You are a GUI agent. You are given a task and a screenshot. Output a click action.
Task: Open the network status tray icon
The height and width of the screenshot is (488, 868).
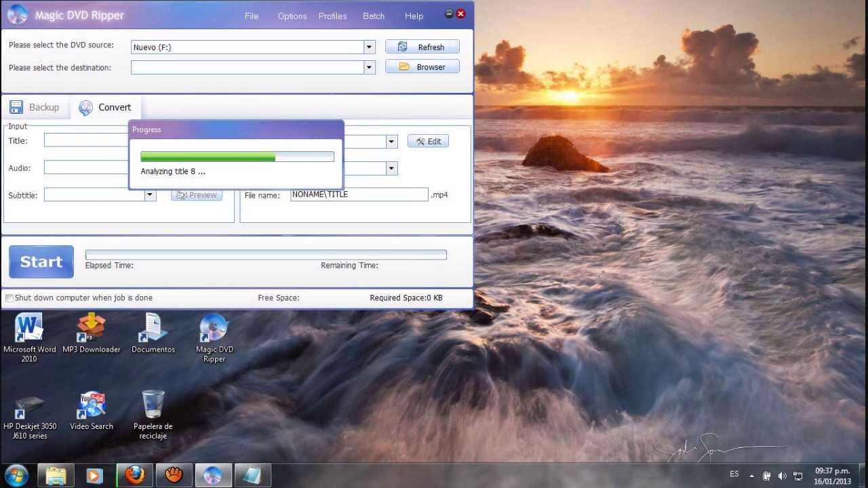(x=798, y=476)
